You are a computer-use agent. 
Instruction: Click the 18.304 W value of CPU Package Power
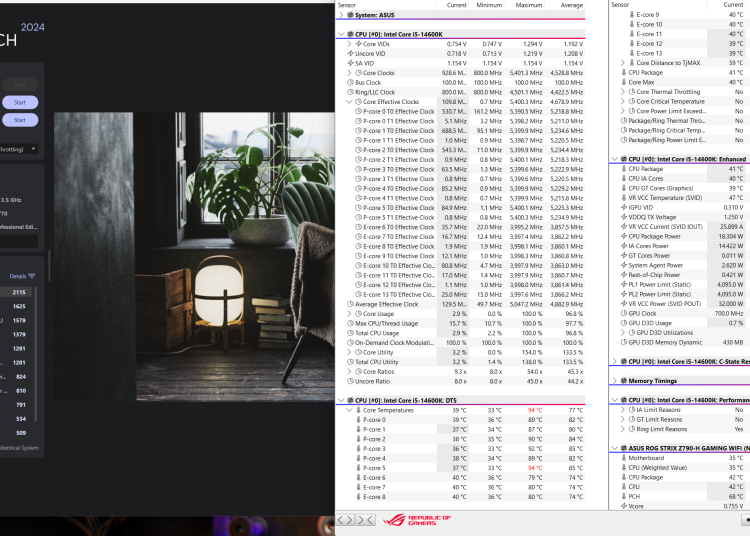click(x=730, y=236)
